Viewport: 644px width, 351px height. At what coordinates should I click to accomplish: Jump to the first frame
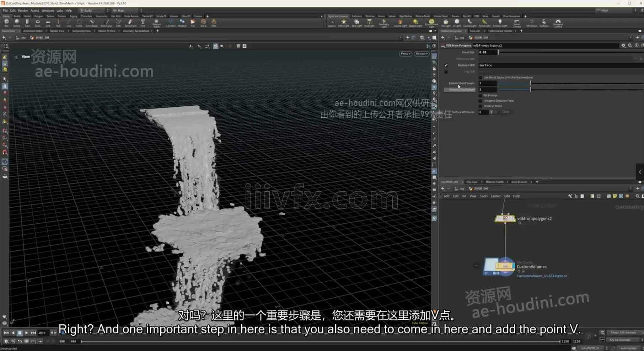coord(6,333)
